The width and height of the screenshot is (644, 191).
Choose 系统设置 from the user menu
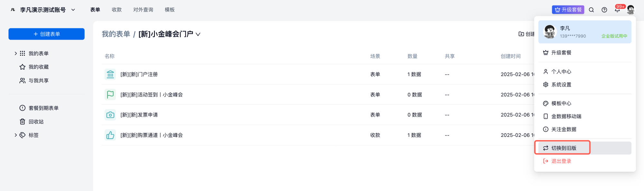pyautogui.click(x=561, y=85)
